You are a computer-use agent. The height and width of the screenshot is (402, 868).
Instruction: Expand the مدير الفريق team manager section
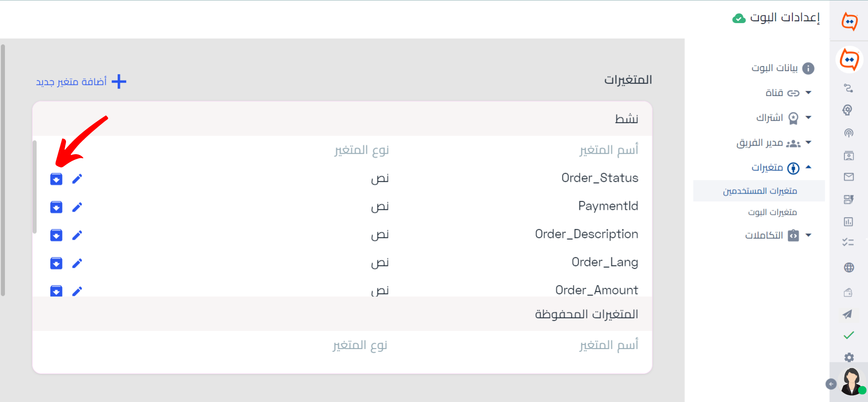click(774, 143)
